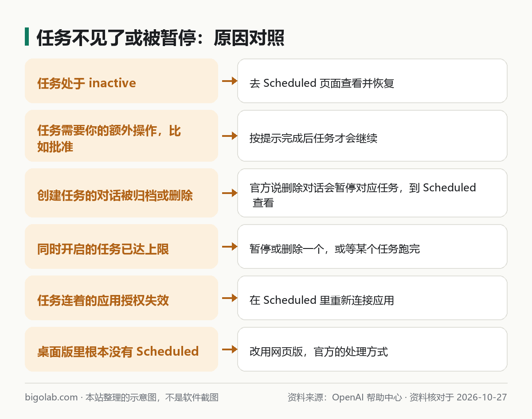This screenshot has width=532, height=419.
Task: Click 官方说删除对话会暂停对应任务 solution box
Action: [x=372, y=193]
